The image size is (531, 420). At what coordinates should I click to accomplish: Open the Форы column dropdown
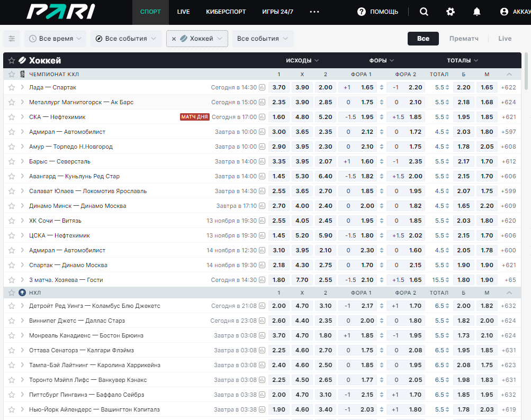(x=381, y=61)
